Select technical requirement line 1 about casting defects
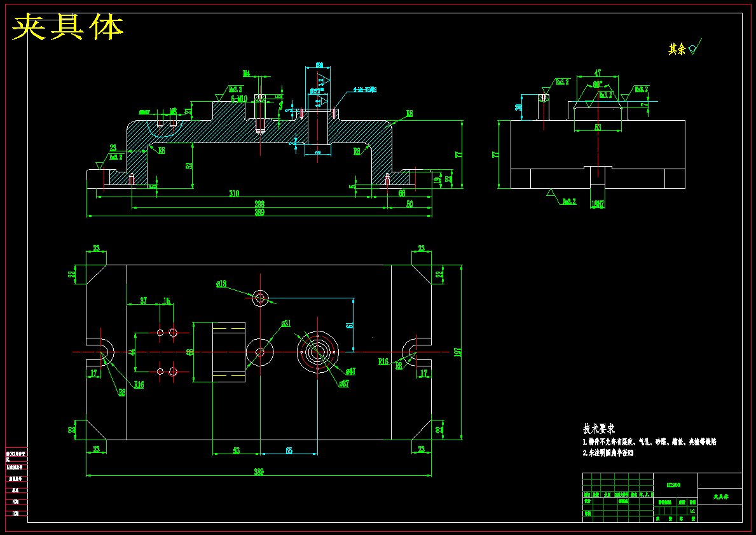The width and height of the screenshot is (756, 535). 649,442
